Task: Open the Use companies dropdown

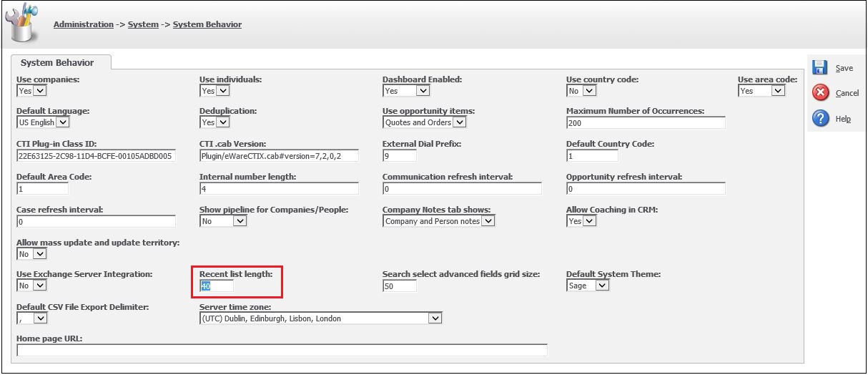Action: coord(31,90)
